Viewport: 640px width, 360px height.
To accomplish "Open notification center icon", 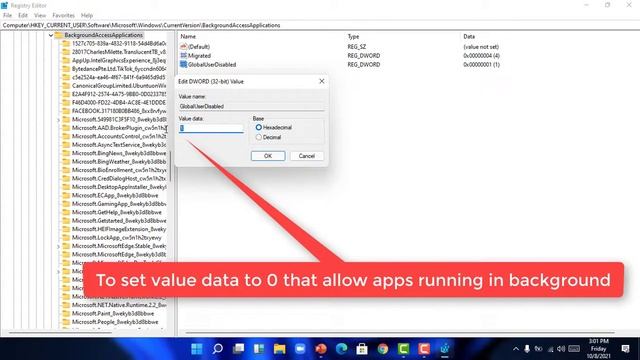I will point(625,349).
